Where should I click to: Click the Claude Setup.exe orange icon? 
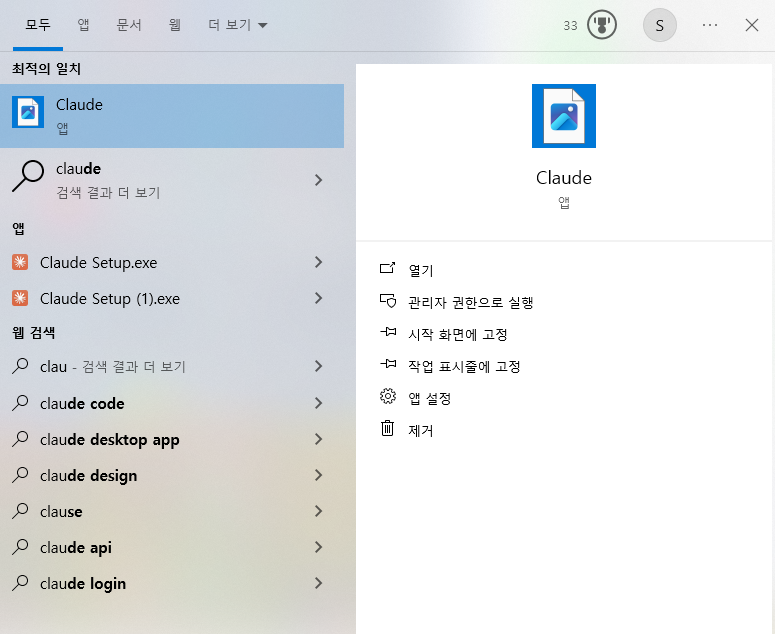(x=20, y=262)
